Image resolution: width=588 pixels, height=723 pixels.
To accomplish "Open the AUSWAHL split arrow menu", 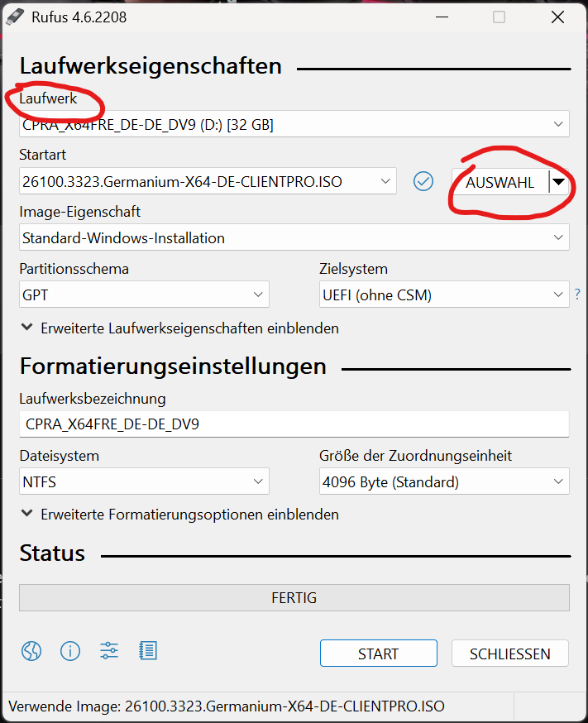I will click(559, 182).
